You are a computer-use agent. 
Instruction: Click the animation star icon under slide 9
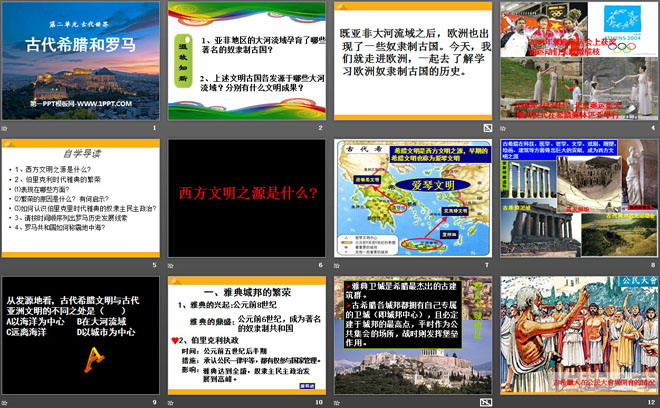5,403
